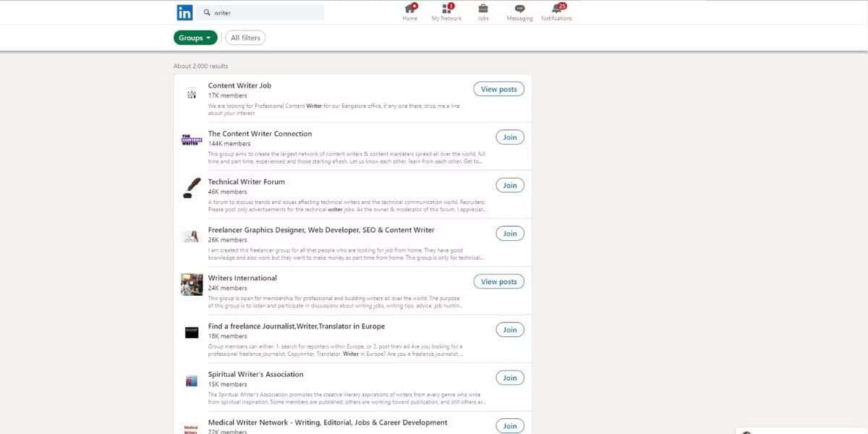This screenshot has width=868, height=434.
Task: Click the '18K members' text
Action: pyautogui.click(x=227, y=336)
